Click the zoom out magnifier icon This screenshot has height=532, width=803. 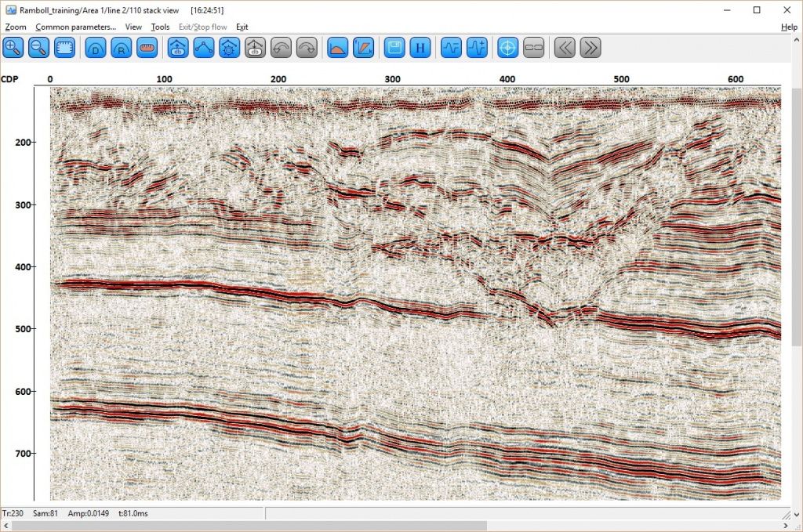pyautogui.click(x=39, y=48)
